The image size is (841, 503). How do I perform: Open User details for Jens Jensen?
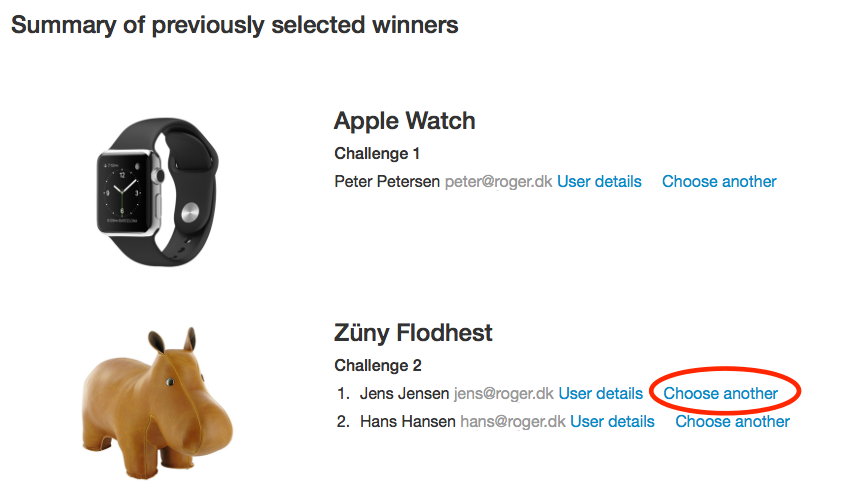point(600,393)
